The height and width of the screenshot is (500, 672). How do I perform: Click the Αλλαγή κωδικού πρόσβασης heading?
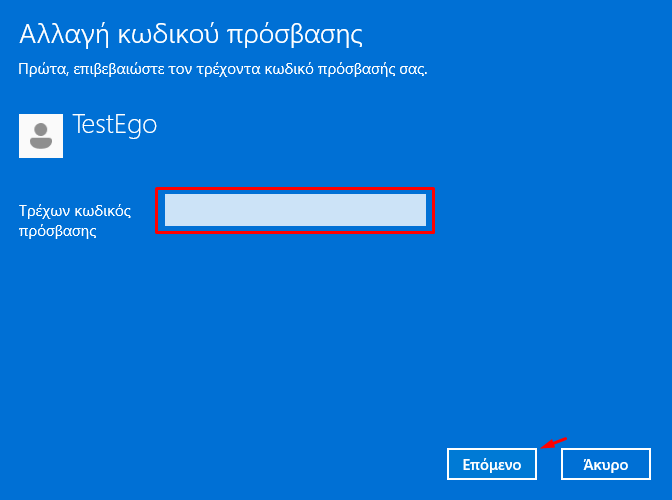pos(191,34)
